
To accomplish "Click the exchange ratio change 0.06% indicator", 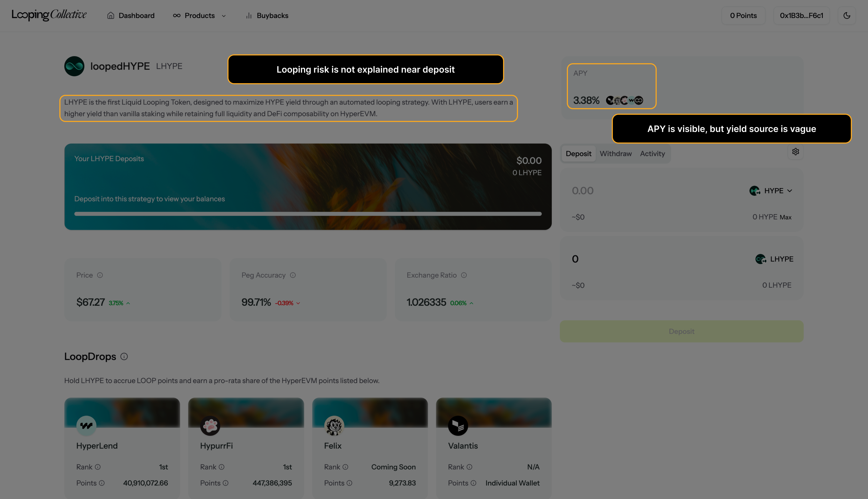I will pyautogui.click(x=462, y=303).
